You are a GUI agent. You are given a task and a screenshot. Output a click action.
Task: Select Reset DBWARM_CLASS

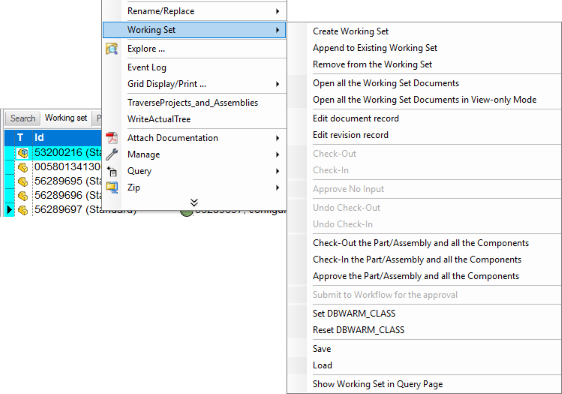(358, 330)
